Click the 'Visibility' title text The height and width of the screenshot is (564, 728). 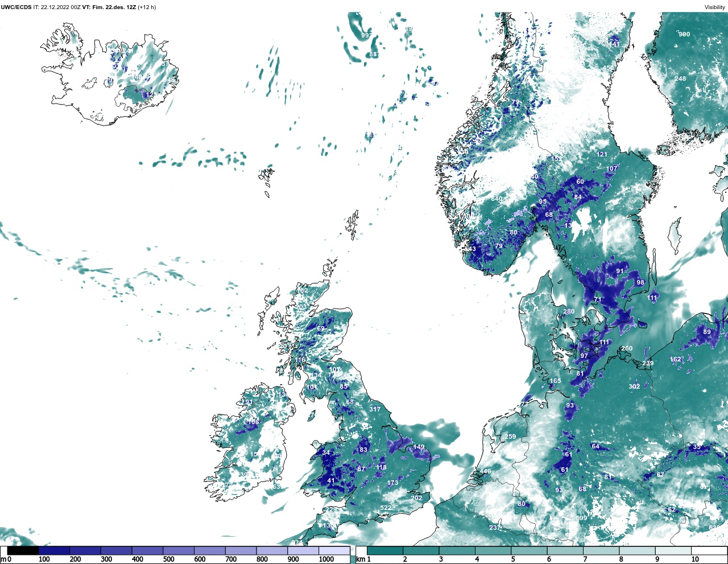[715, 7]
